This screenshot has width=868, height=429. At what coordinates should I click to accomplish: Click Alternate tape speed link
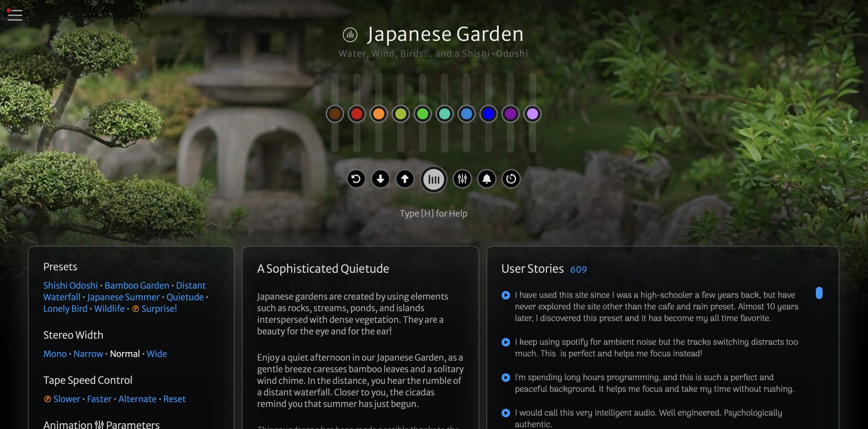[137, 399]
